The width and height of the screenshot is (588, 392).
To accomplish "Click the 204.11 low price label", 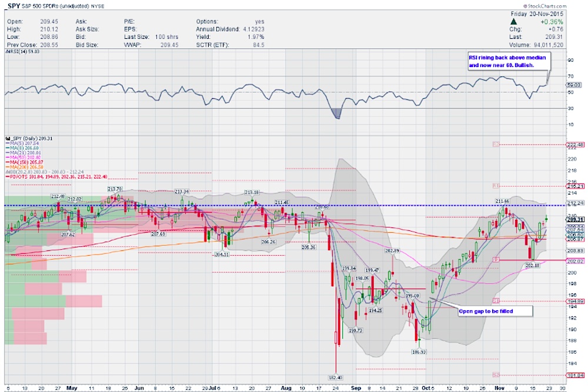I will coord(222,254).
